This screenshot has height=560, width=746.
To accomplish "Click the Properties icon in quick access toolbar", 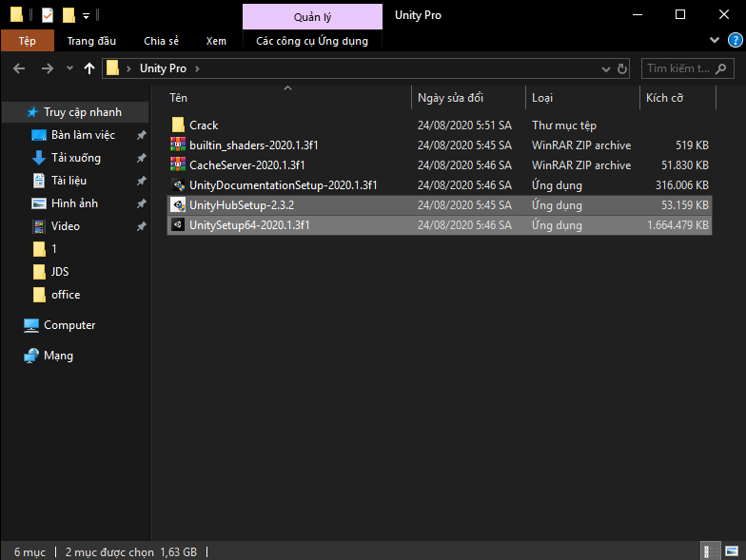I will (48, 15).
